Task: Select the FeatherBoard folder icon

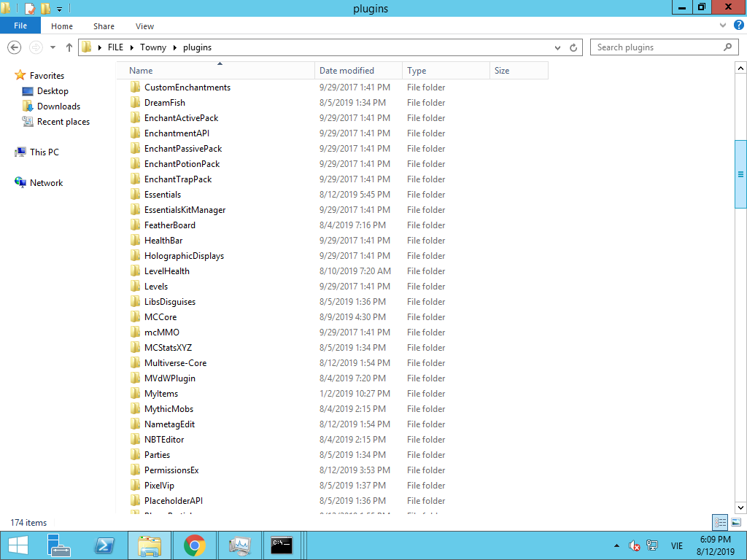Action: tap(135, 225)
